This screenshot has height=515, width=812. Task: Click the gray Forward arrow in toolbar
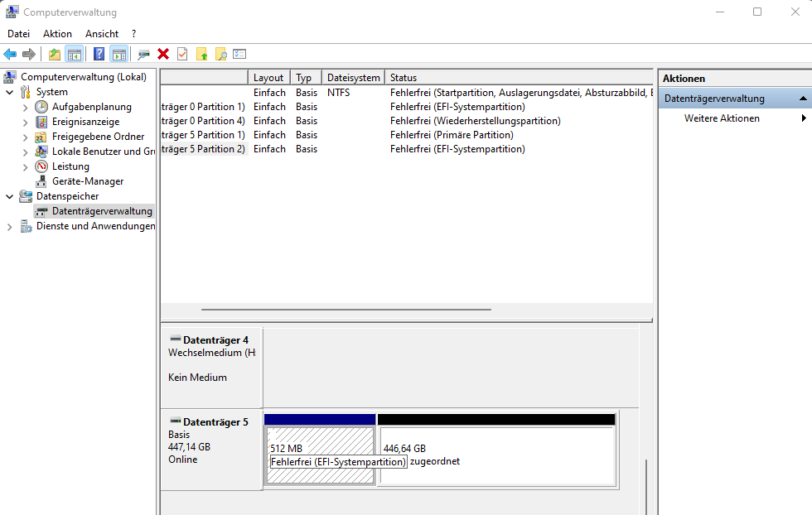click(29, 54)
